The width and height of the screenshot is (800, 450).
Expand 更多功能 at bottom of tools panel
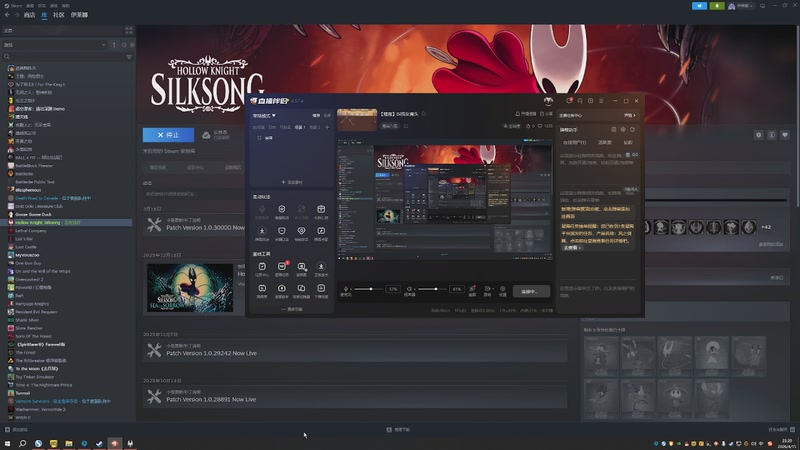pos(292,309)
